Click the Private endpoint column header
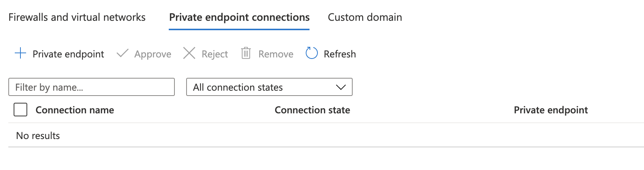The width and height of the screenshot is (644, 170). click(551, 110)
